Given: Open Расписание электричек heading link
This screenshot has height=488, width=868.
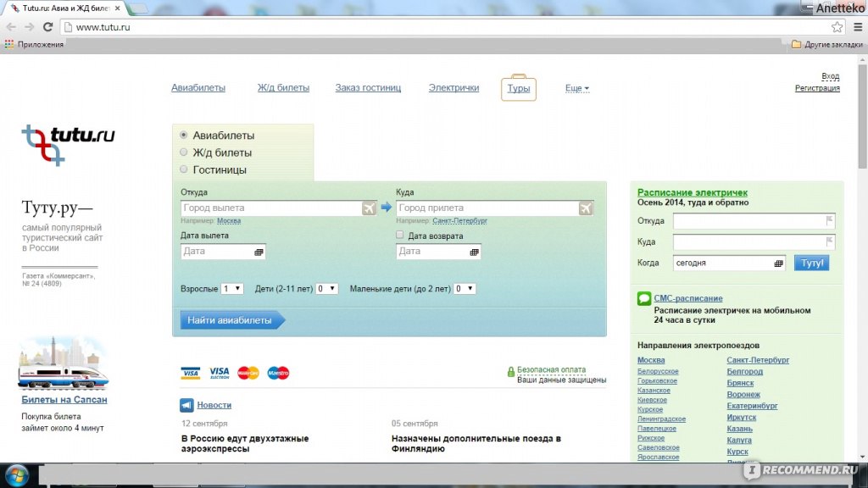Looking at the screenshot, I should [x=692, y=192].
